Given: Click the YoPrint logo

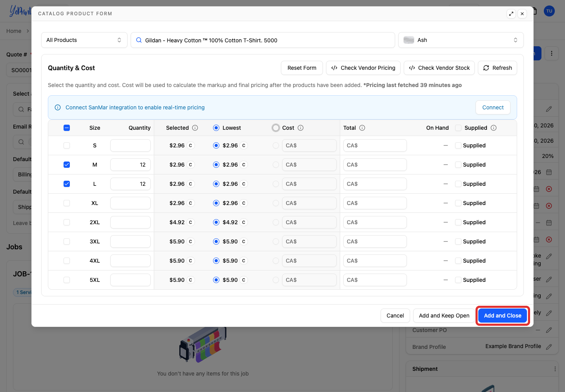Looking at the screenshot, I should 20,11.
